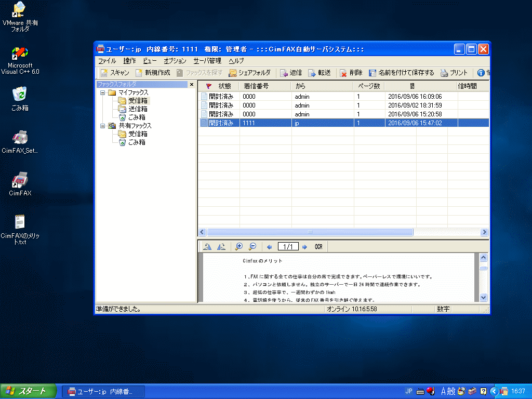Image resolution: width=532 pixels, height=399 pixels.
Task: Open the ヘルプ menu
Action: point(236,61)
